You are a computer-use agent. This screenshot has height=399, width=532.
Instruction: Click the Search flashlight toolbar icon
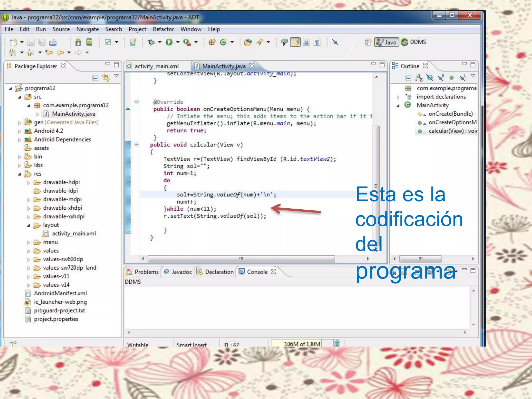coord(260,42)
